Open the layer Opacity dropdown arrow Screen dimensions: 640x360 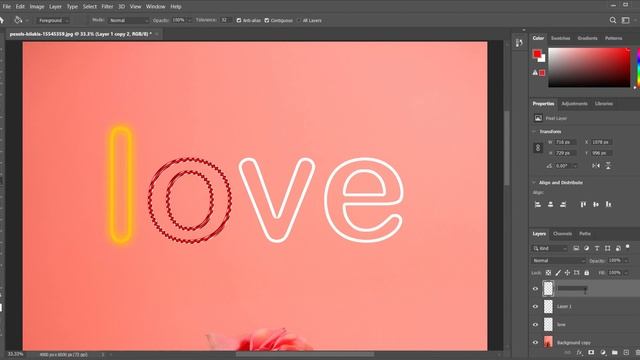click(x=626, y=260)
